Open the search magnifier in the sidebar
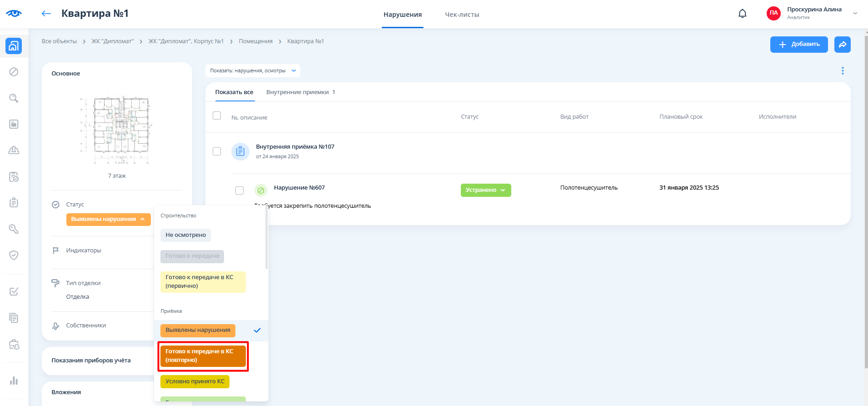868x406 pixels. coord(14,98)
